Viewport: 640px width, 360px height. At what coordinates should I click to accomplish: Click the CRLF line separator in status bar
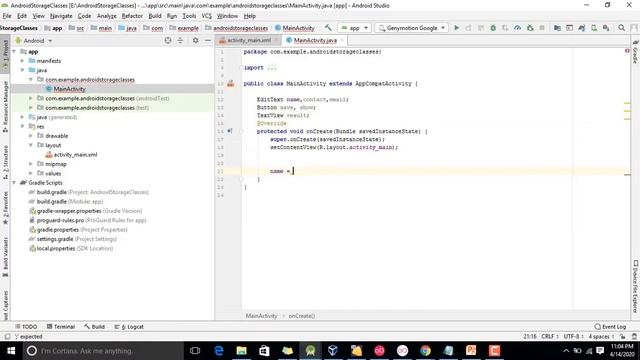pyautogui.click(x=550, y=336)
